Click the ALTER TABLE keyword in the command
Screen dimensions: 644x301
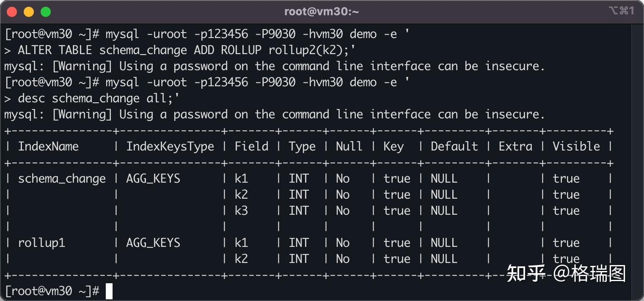tap(55, 50)
